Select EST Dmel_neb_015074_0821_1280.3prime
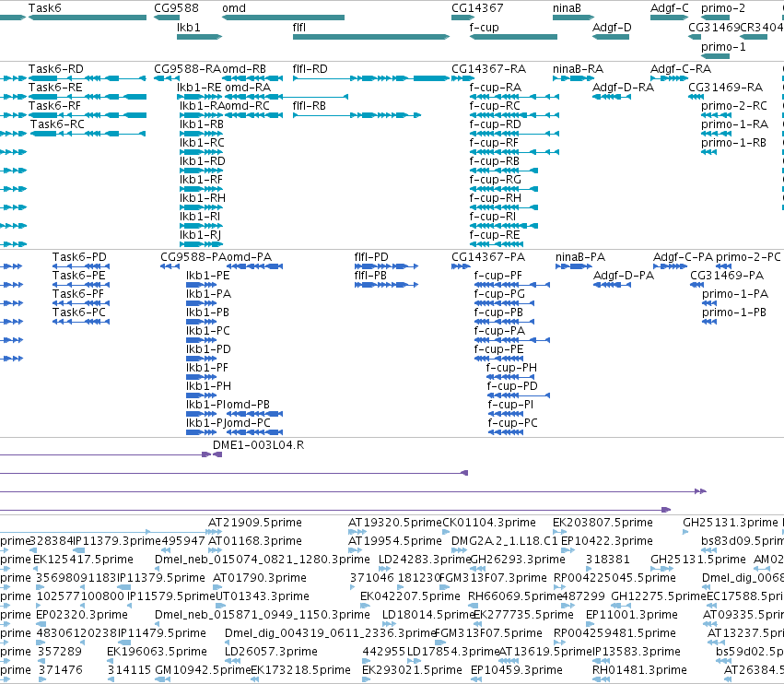784x684 pixels. pos(158,569)
